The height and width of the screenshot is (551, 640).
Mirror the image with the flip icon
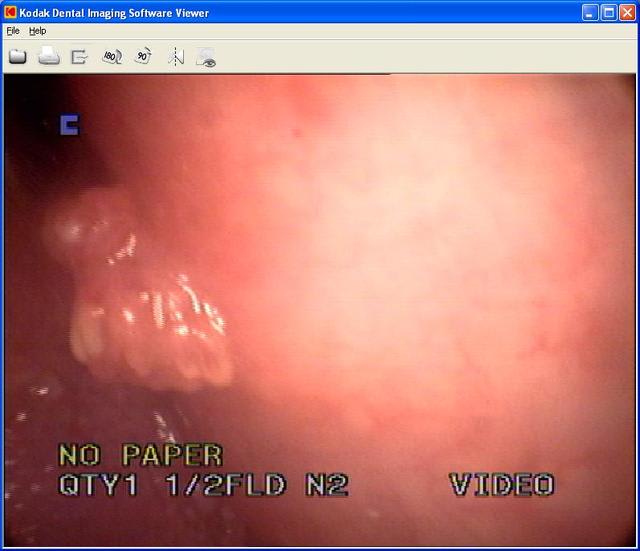176,57
